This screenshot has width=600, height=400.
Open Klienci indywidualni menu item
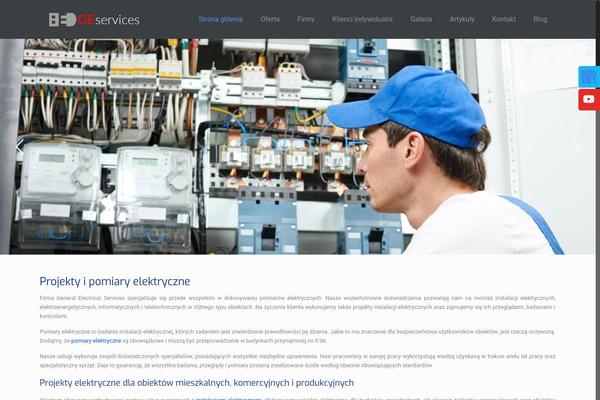coord(362,19)
